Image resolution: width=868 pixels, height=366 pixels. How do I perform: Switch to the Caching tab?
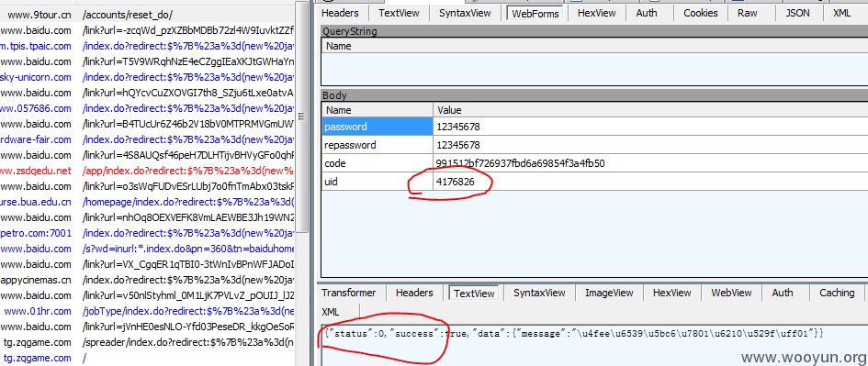pos(837,293)
